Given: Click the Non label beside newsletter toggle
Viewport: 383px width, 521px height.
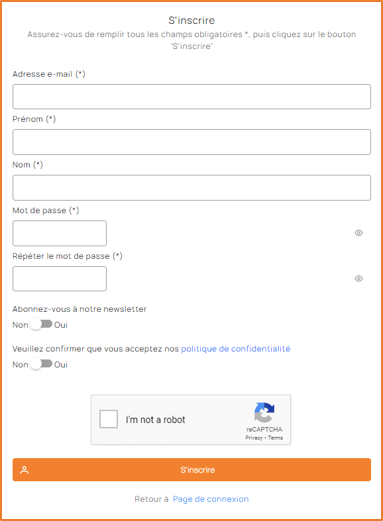Looking at the screenshot, I should (x=20, y=325).
